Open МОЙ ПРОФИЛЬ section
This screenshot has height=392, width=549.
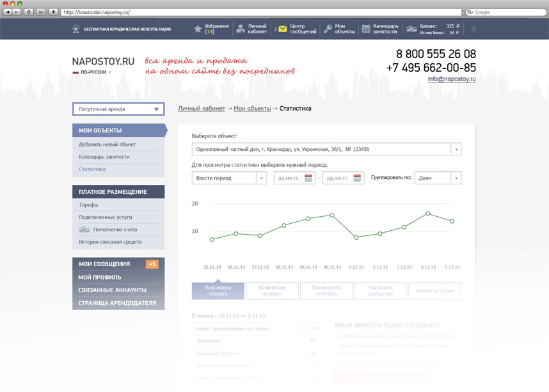(100, 277)
